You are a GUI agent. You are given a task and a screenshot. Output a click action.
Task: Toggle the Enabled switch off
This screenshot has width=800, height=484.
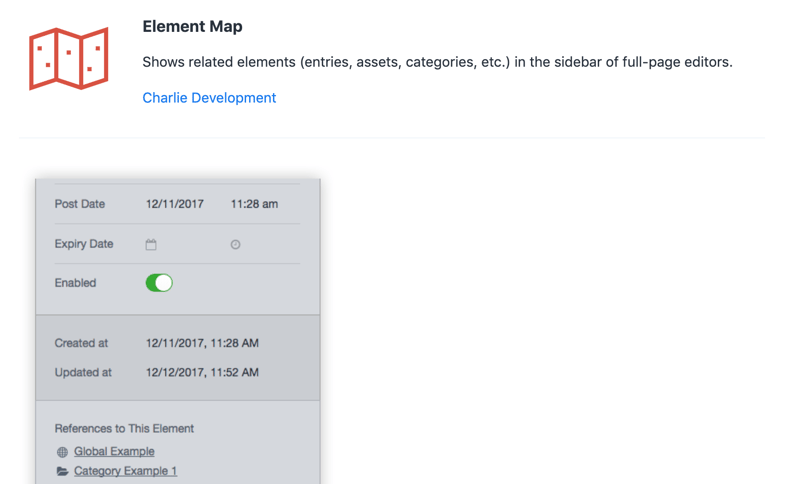(159, 283)
